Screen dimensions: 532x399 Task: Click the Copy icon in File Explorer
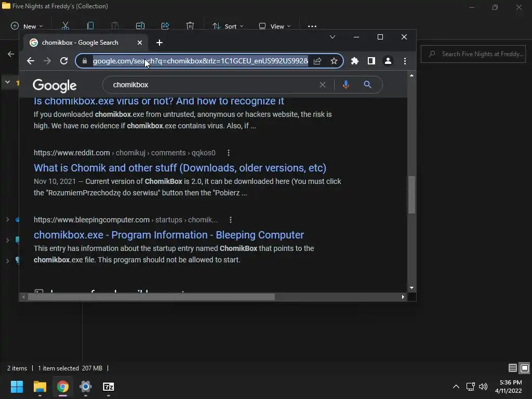pyautogui.click(x=90, y=26)
